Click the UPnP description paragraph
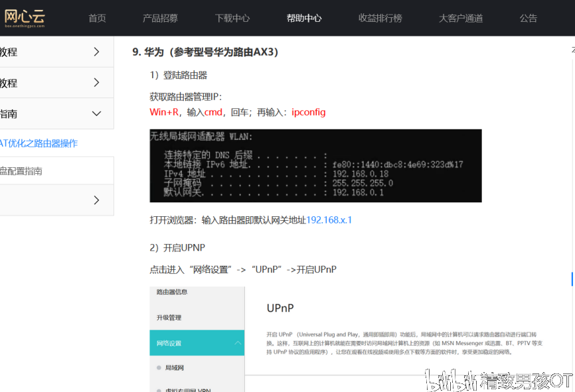The width and height of the screenshot is (575, 392). 404,344
